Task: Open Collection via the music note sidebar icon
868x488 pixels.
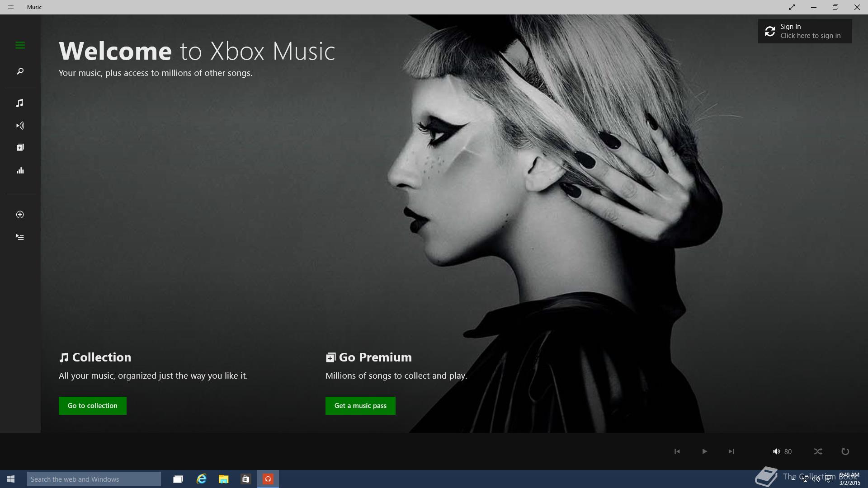Action: (x=20, y=103)
